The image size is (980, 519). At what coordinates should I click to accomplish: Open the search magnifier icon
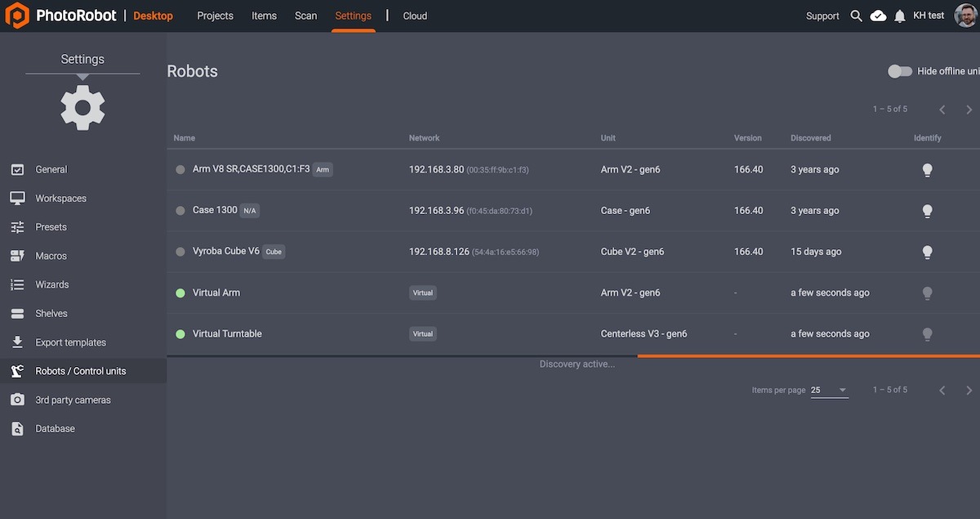click(856, 16)
